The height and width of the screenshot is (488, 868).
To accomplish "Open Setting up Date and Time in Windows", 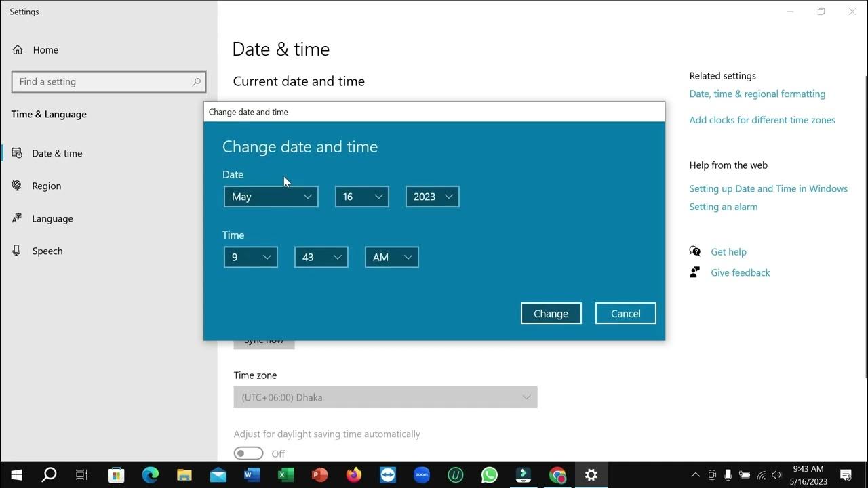I will pyautogui.click(x=768, y=188).
